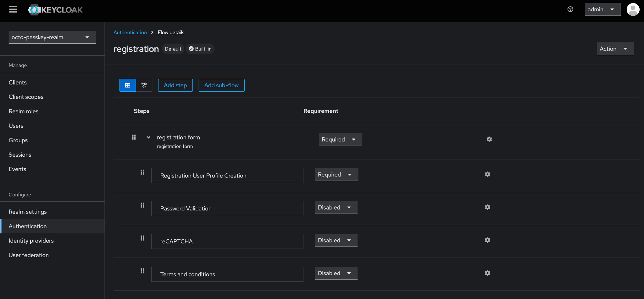Switch to table view of the flow
The height and width of the screenshot is (299, 644).
coord(128,85)
